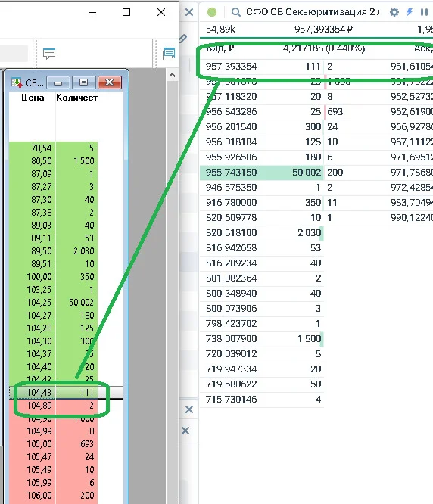
Task: Open settings gear in order book header
Action: tap(394, 12)
